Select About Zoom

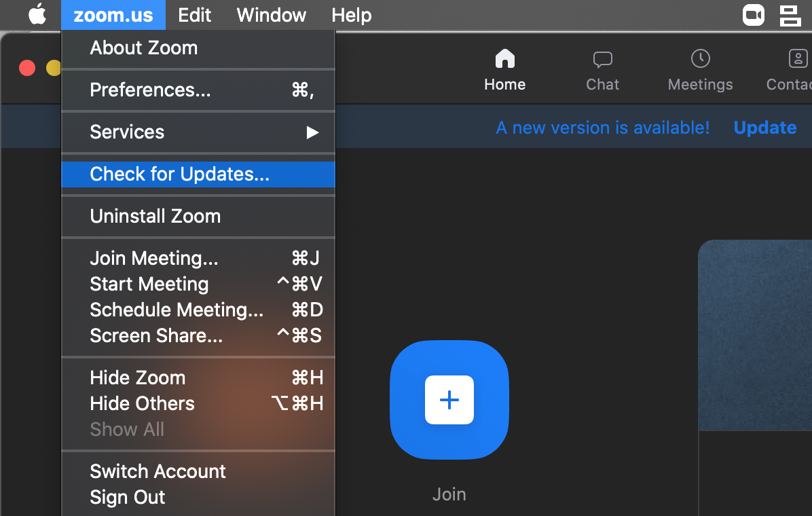point(198,48)
